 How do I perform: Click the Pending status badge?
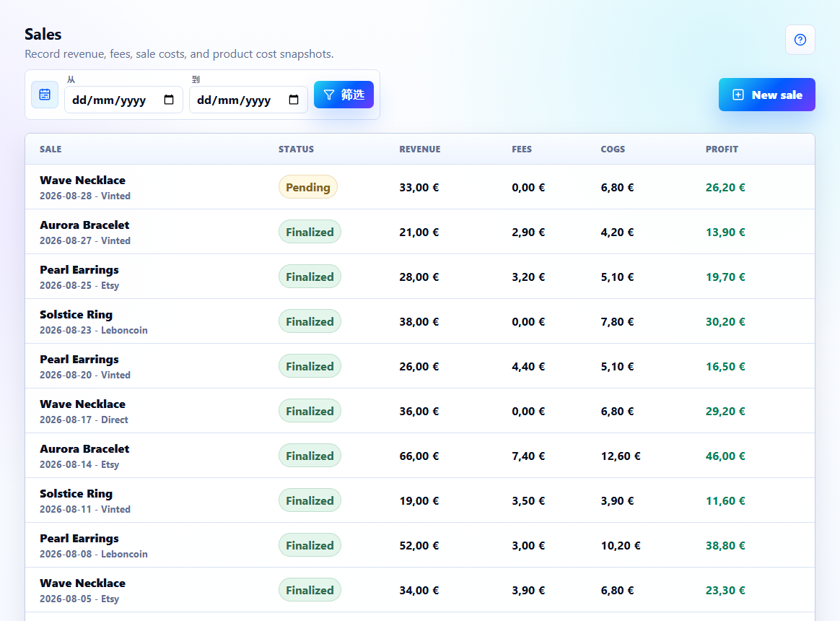(x=308, y=187)
